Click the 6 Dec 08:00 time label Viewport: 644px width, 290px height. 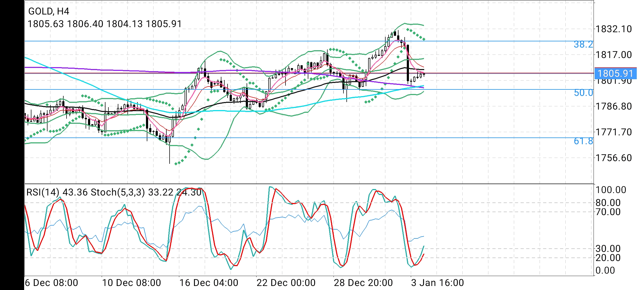tap(51, 283)
